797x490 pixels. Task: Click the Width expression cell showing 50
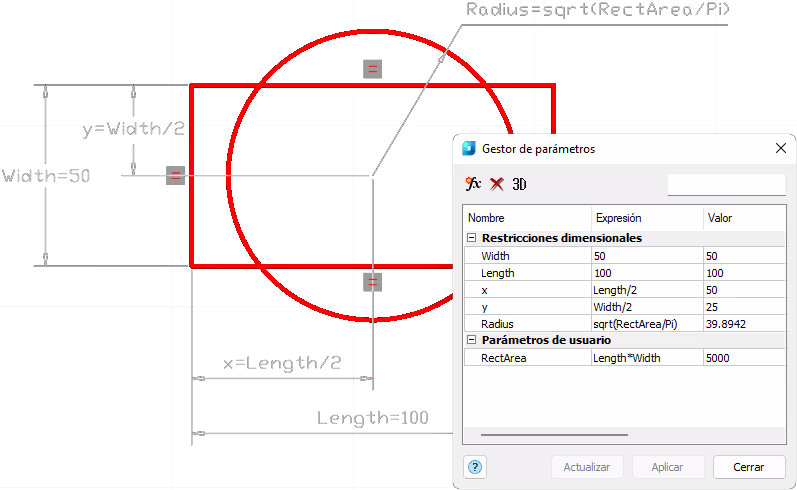[x=648, y=256]
